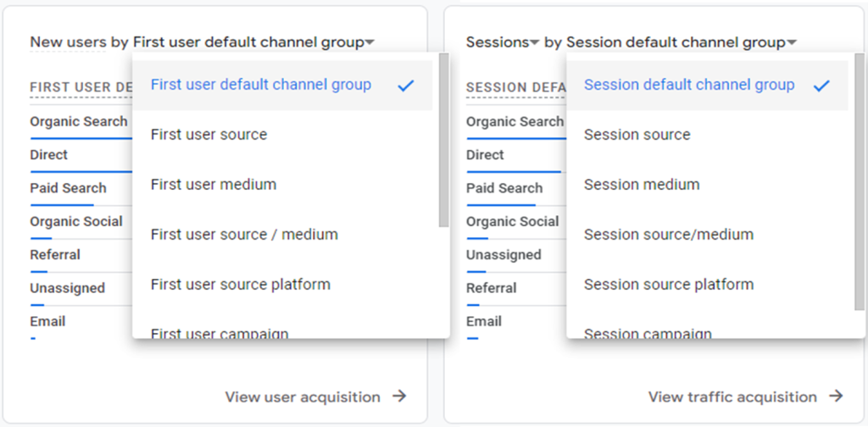Viewport: 868px width, 427px height.
Task: Open View user acquisition link
Action: (x=303, y=397)
